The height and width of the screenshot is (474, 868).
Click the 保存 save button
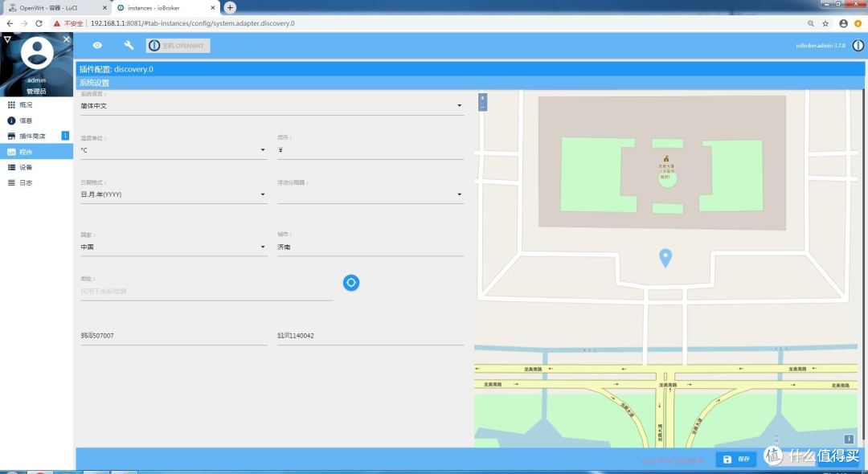736,459
